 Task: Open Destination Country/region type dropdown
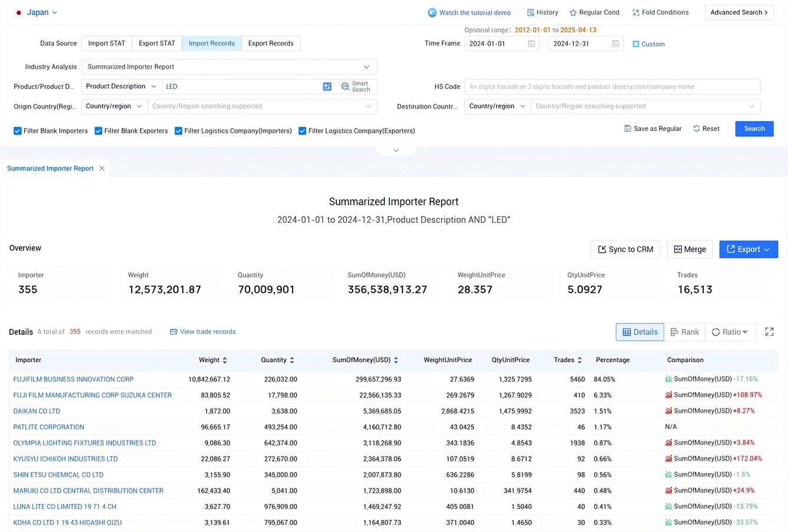(x=498, y=106)
